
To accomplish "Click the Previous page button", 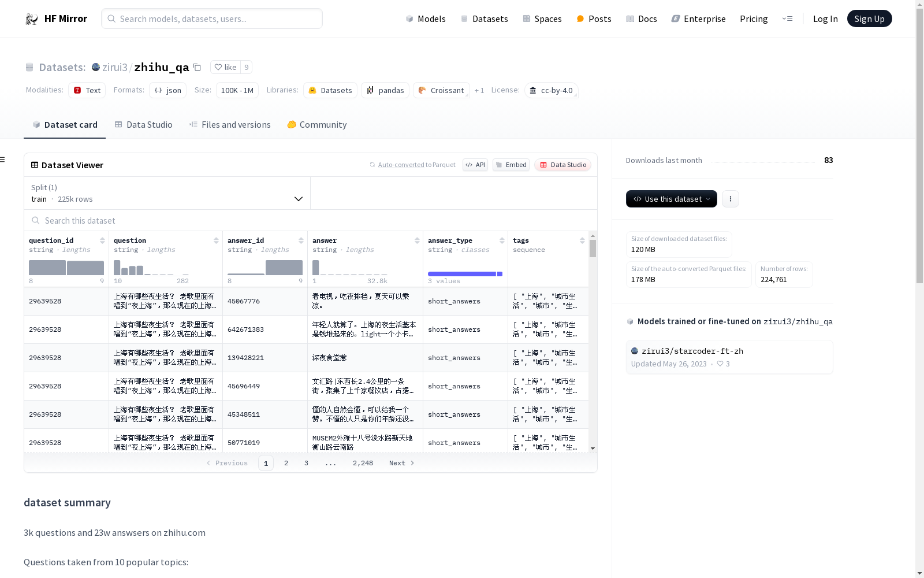I will (x=227, y=463).
